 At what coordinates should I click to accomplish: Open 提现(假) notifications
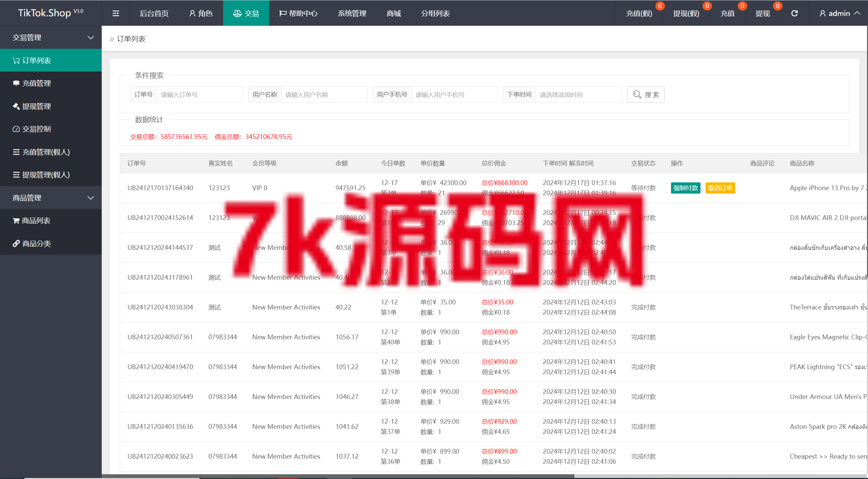[x=686, y=13]
